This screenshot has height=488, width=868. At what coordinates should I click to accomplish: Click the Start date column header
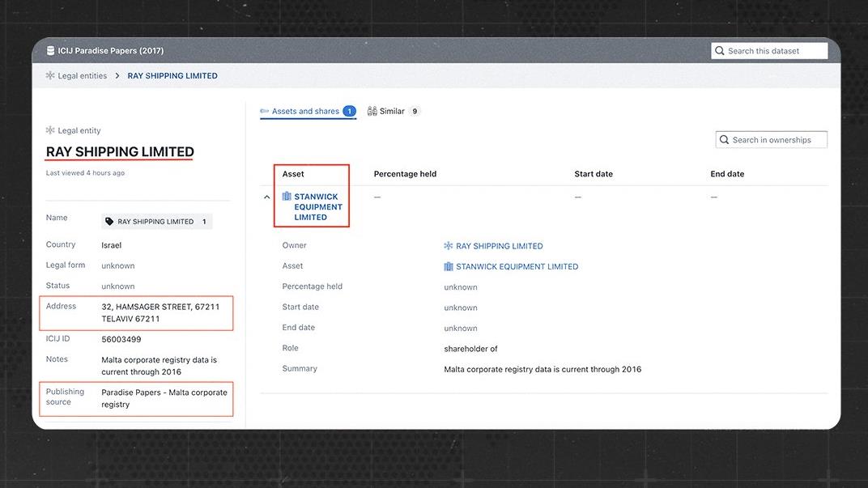tap(594, 174)
